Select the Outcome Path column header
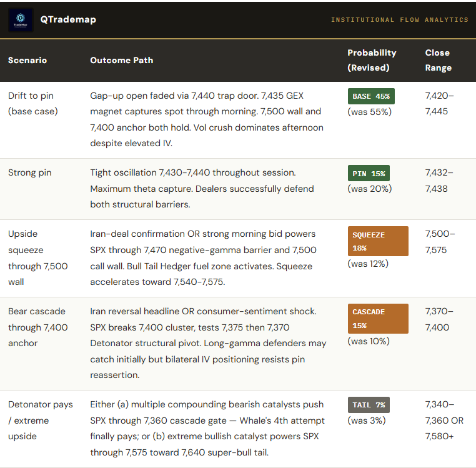 (121, 60)
